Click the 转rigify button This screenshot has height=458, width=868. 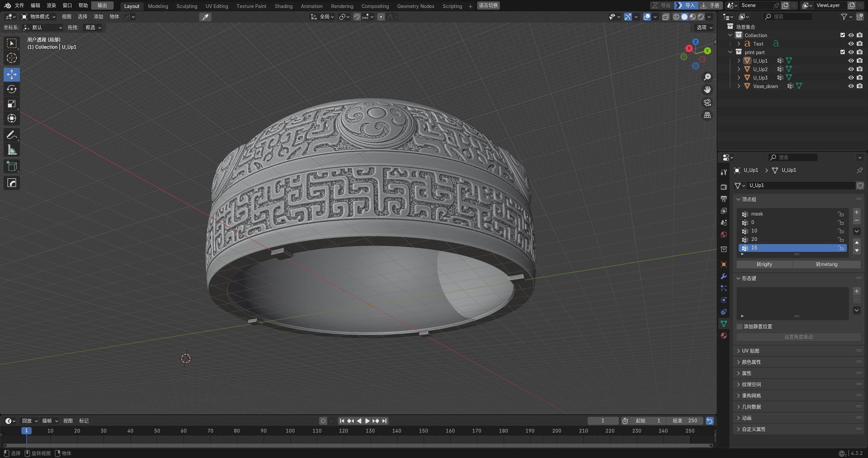pos(764,264)
